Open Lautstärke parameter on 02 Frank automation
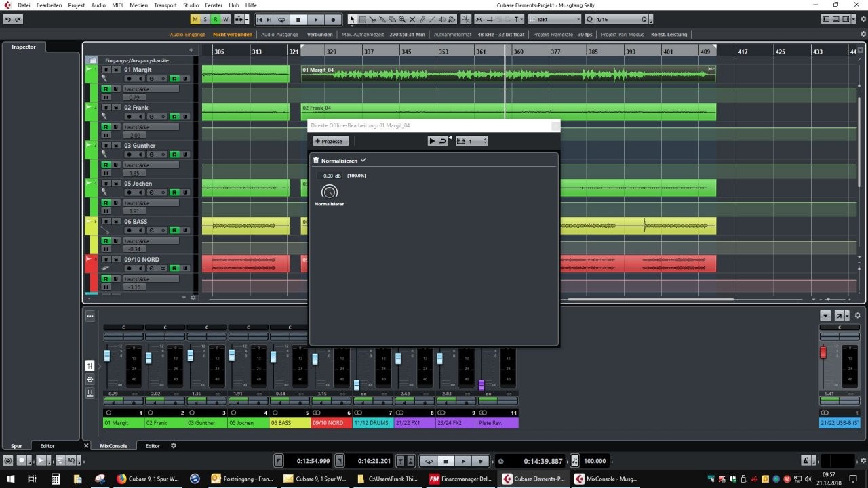Screen dimensions: 868x488 [x=151, y=127]
